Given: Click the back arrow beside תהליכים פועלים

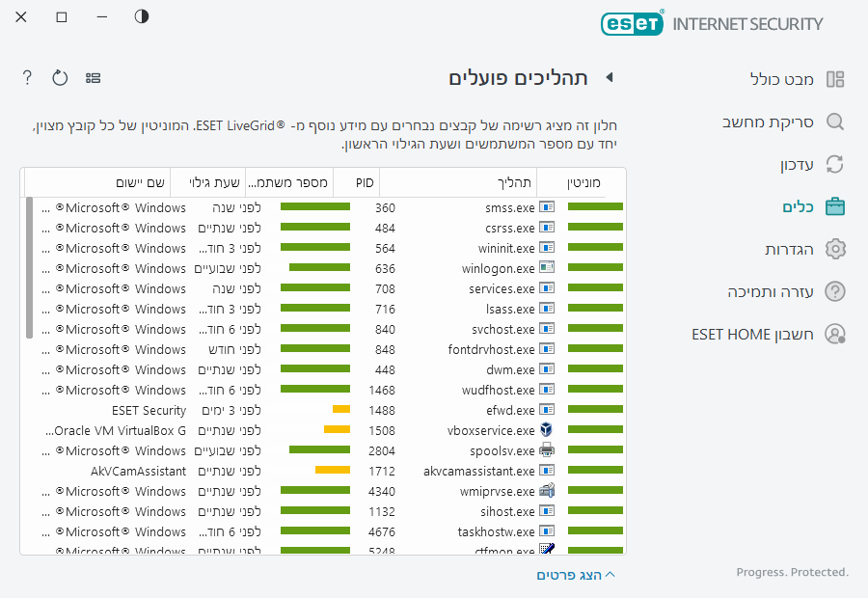Looking at the screenshot, I should pyautogui.click(x=609, y=77).
